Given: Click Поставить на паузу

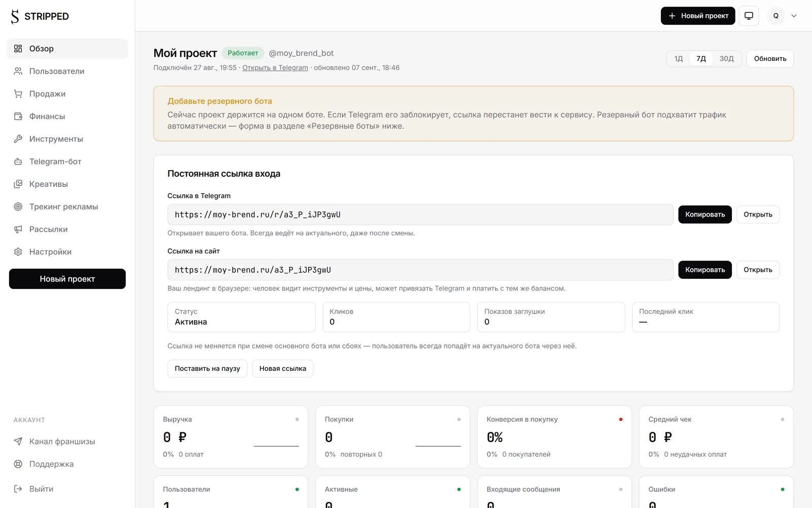Looking at the screenshot, I should pyautogui.click(x=207, y=368).
